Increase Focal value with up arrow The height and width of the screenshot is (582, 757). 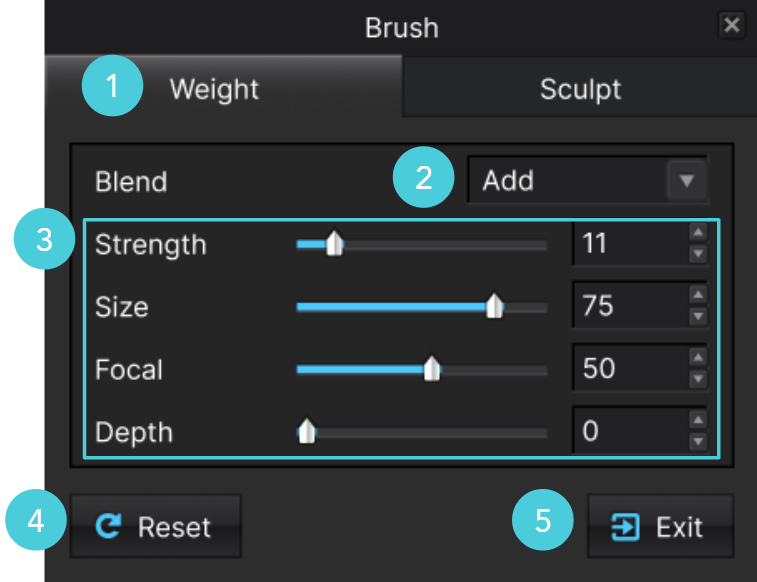coord(698,357)
